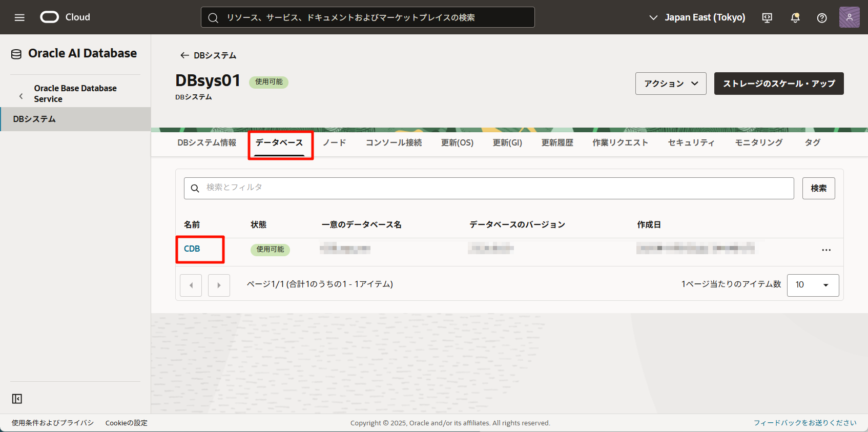Switch to the DBシステム情報 tab

207,142
